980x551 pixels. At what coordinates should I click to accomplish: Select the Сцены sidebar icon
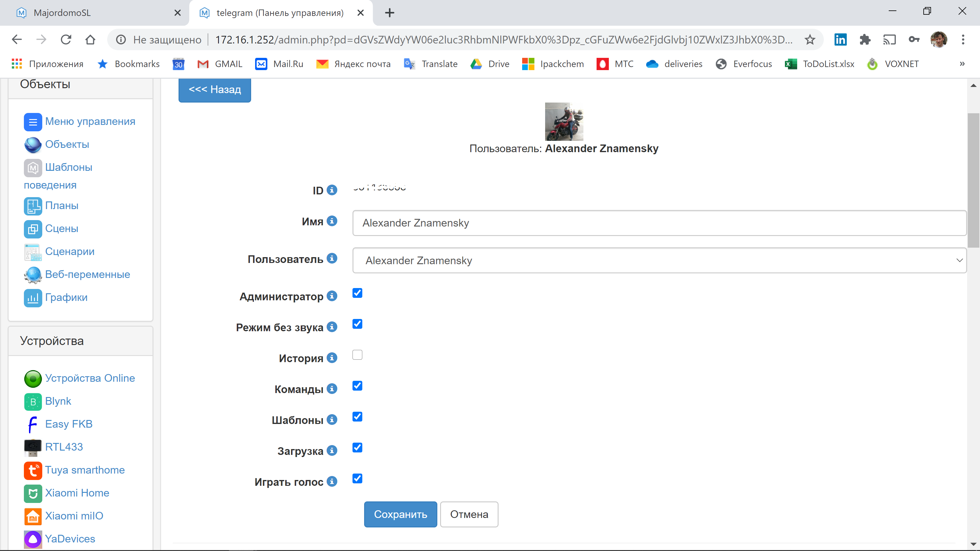pos(33,229)
